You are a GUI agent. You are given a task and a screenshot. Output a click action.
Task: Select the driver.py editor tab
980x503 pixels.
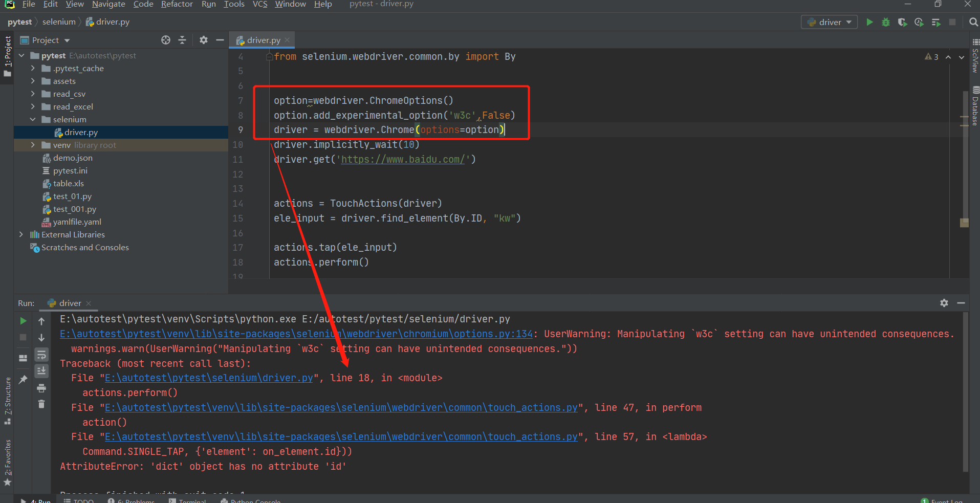pos(263,40)
